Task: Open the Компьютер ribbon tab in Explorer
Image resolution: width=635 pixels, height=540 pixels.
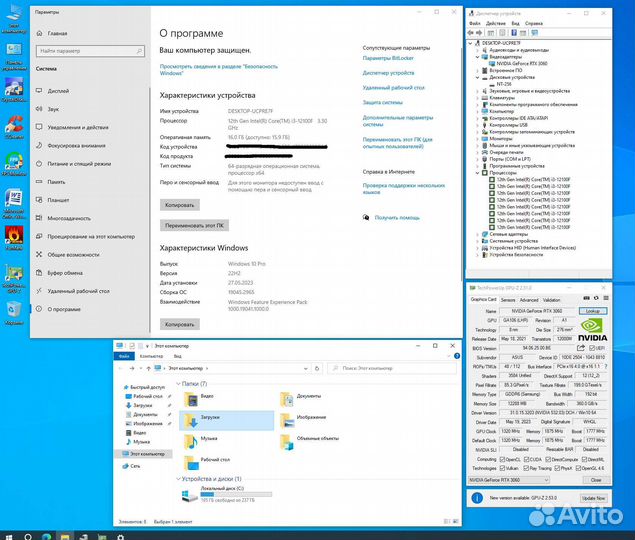Action: pyautogui.click(x=151, y=356)
